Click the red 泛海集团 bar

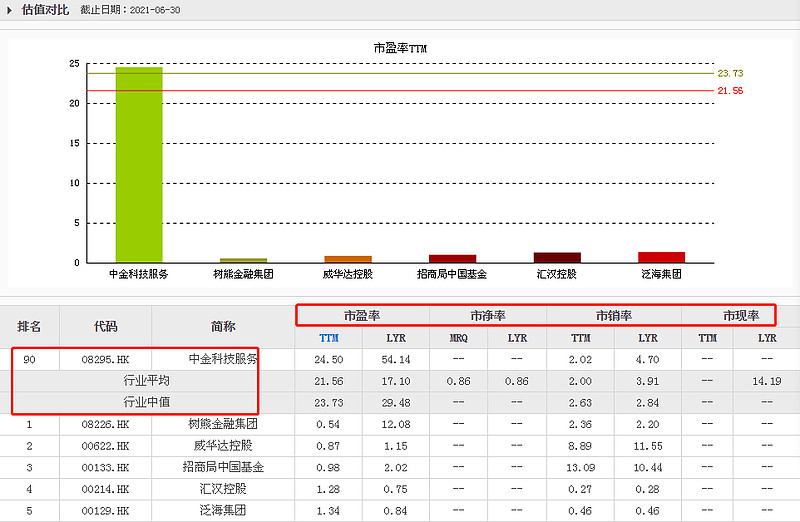[x=662, y=257]
